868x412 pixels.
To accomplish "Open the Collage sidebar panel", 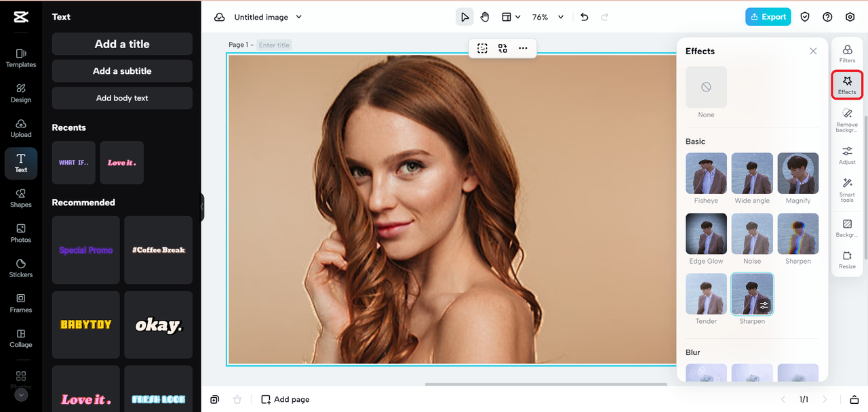I will point(21,338).
